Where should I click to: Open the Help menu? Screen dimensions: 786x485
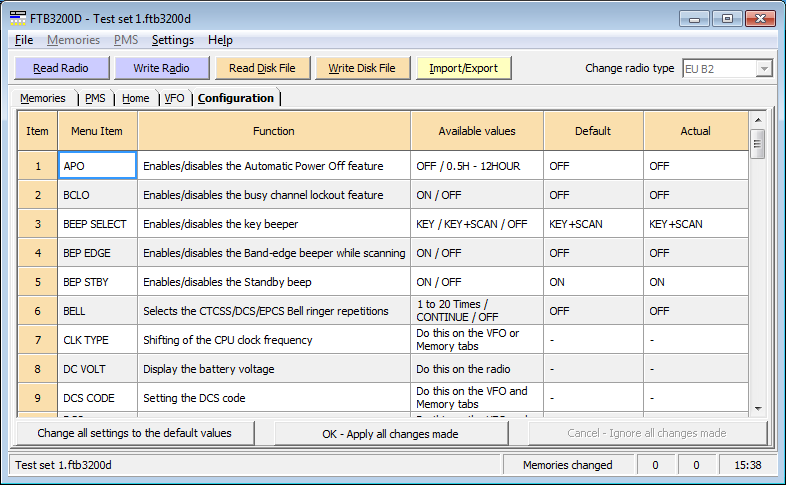click(220, 40)
